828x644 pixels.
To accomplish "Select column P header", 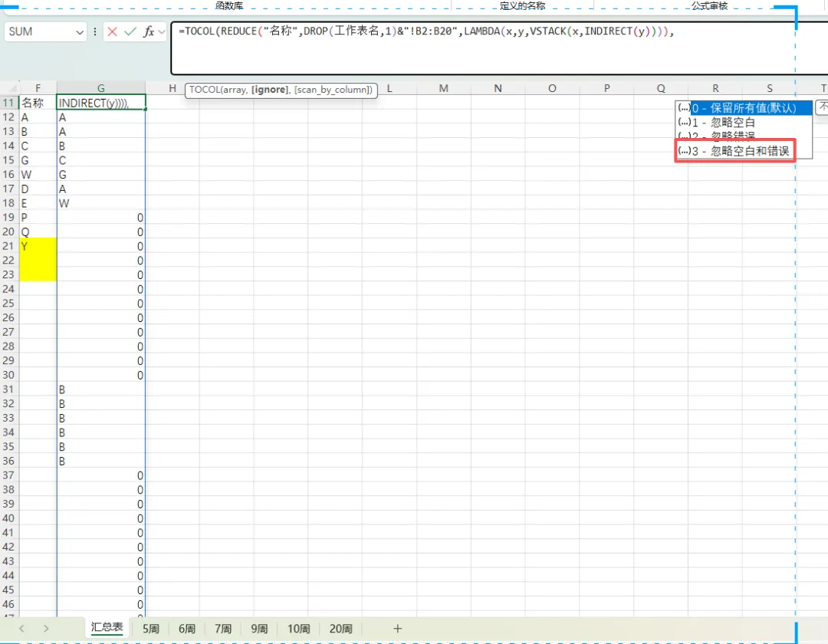I will pos(606,88).
